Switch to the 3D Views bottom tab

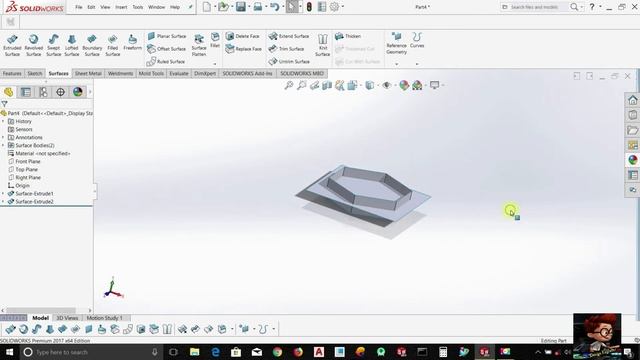[x=67, y=318]
